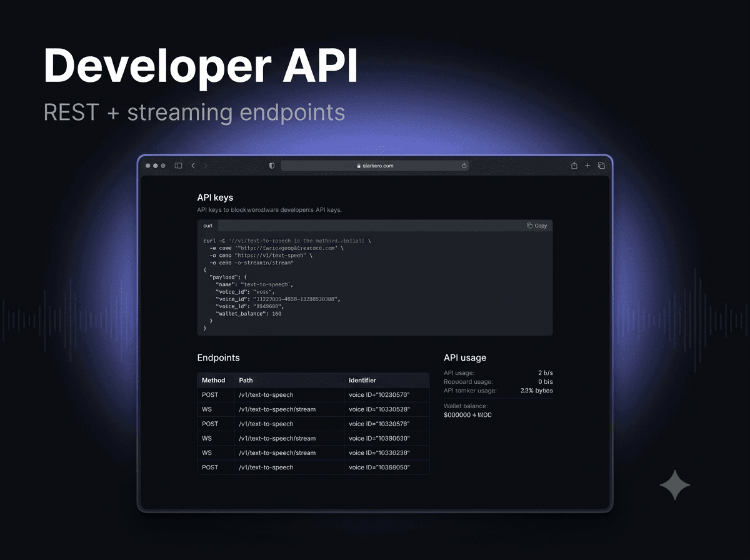Click the API keys heading

point(215,197)
